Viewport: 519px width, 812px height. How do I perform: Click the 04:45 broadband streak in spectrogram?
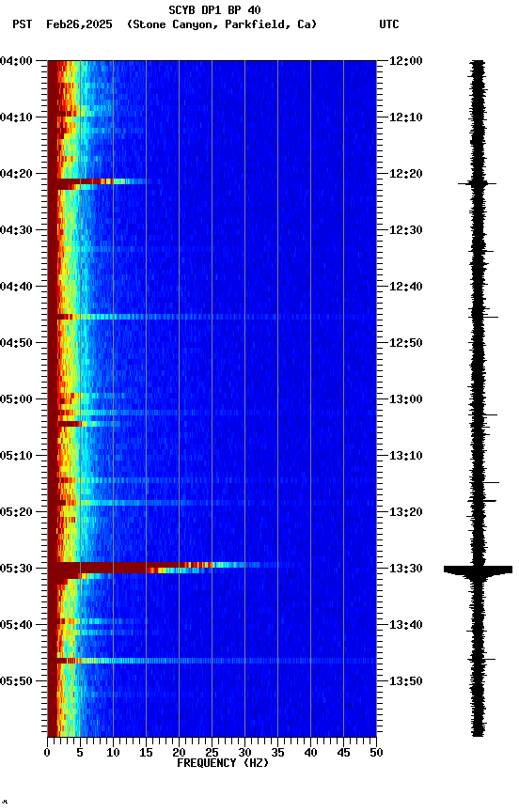tap(212, 317)
